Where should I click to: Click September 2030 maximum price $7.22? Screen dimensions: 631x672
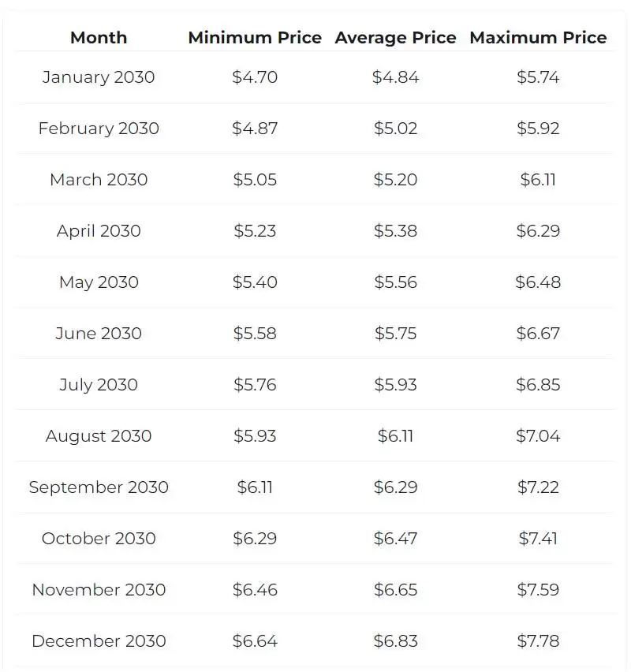[538, 487]
